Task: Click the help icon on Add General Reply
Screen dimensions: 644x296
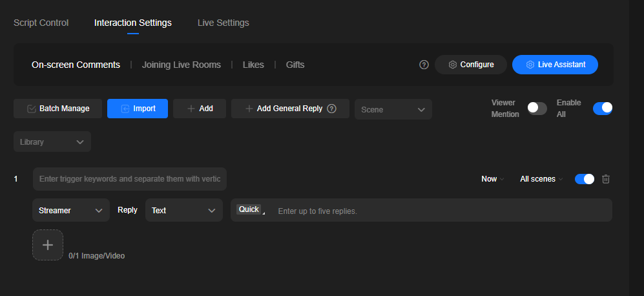Action: [x=331, y=109]
